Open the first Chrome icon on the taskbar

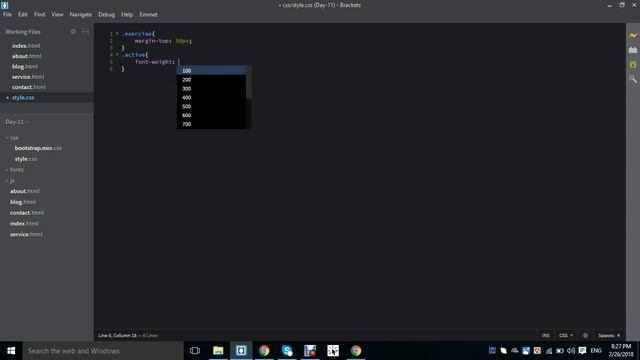(x=264, y=351)
